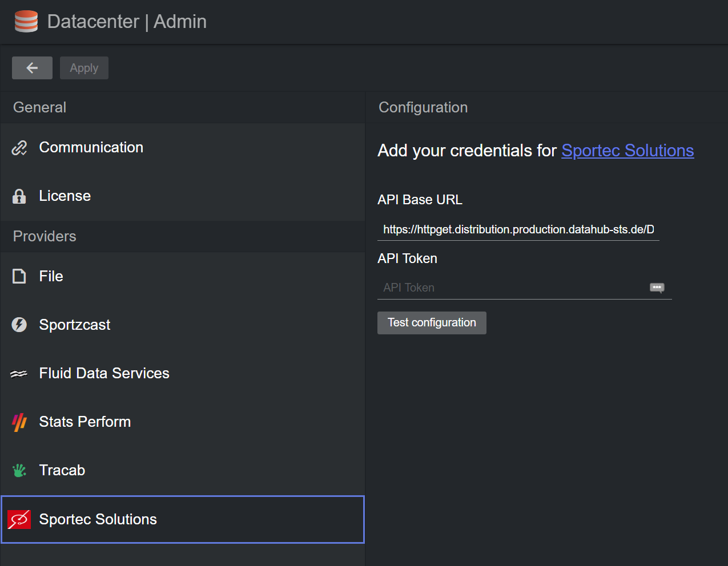This screenshot has width=728, height=566.
Task: Click the Datacenter database logo icon
Action: point(26,22)
